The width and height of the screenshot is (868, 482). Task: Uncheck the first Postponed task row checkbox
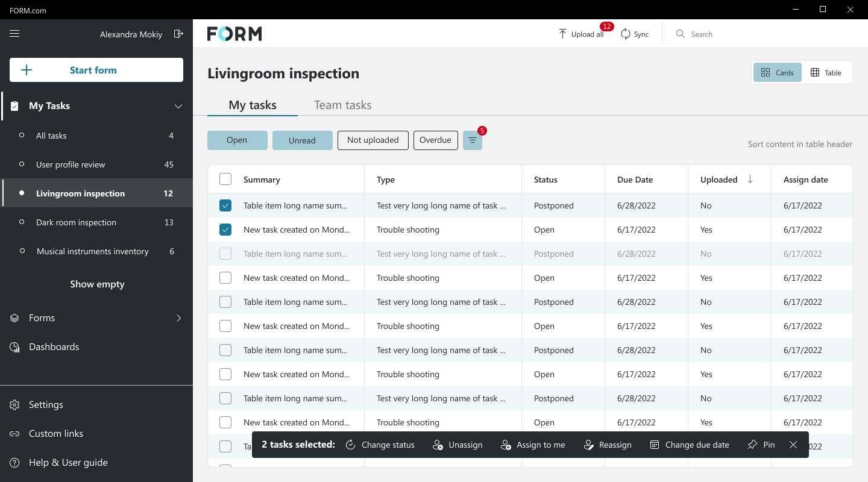[225, 205]
